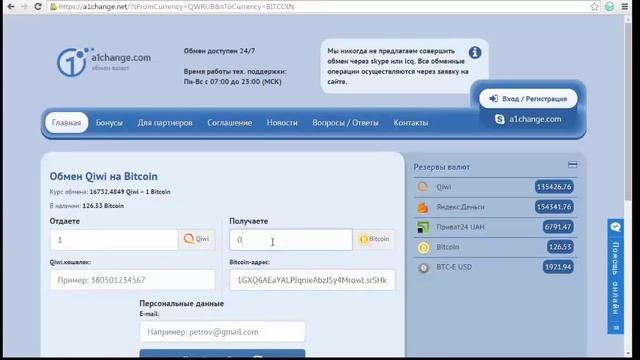Image resolution: width=640 pixels, height=360 pixels.
Task: Click Приват24 UAH reserve value 6791.47
Action: point(558,227)
